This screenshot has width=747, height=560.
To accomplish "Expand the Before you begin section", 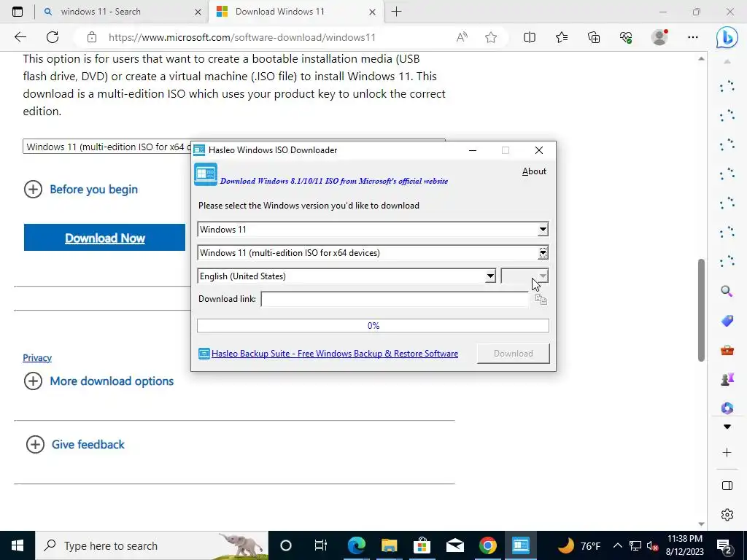I will point(81,190).
